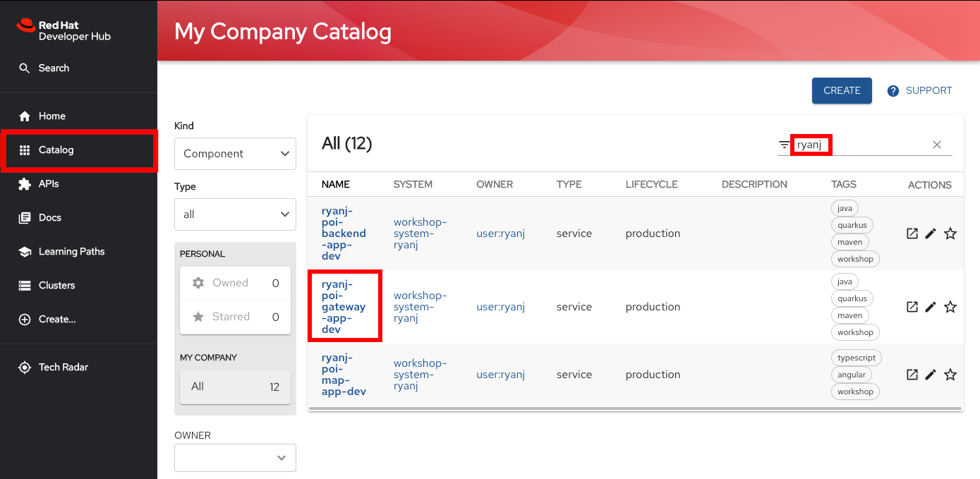This screenshot has width=980, height=479.
Task: Click the Red Hat Developer Hub logo
Action: [63, 30]
